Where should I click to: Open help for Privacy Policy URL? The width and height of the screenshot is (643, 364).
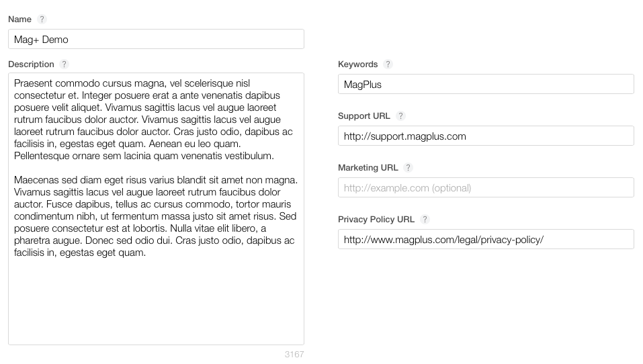(425, 220)
